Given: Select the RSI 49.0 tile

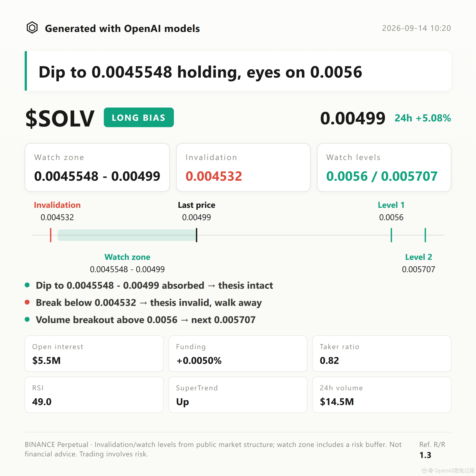Looking at the screenshot, I should tap(94, 395).
